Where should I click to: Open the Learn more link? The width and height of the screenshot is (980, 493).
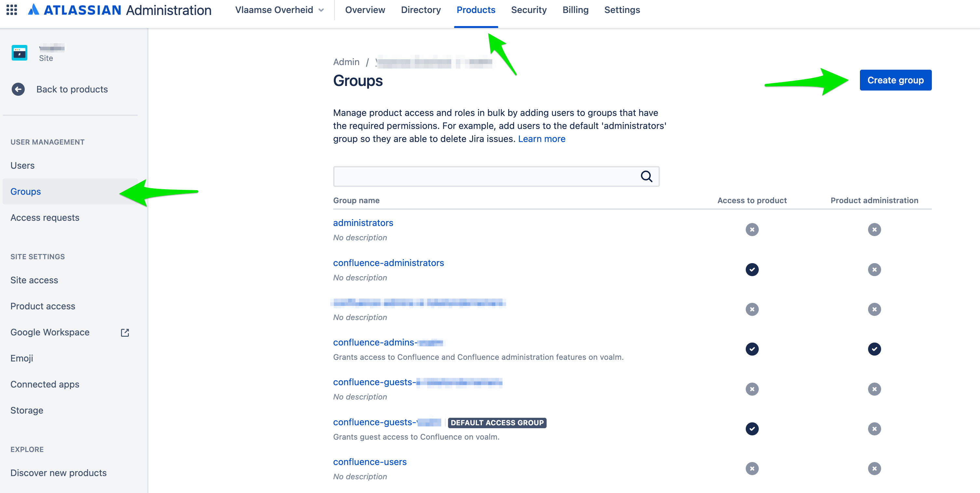coord(541,139)
